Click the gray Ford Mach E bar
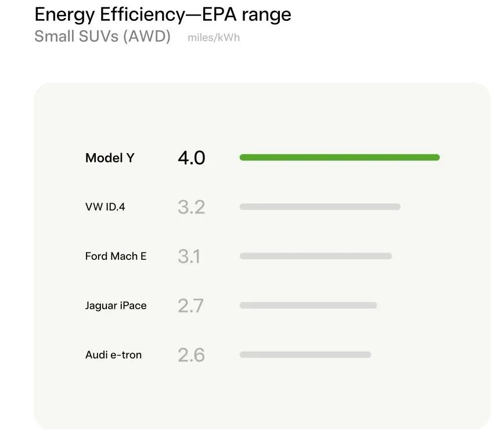The width and height of the screenshot is (504, 431). coord(316,256)
